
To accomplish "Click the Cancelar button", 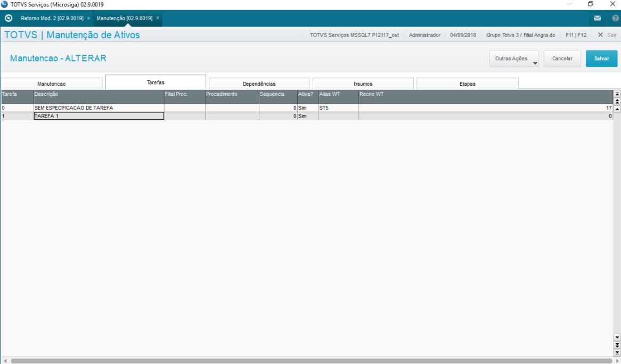I will pos(562,59).
